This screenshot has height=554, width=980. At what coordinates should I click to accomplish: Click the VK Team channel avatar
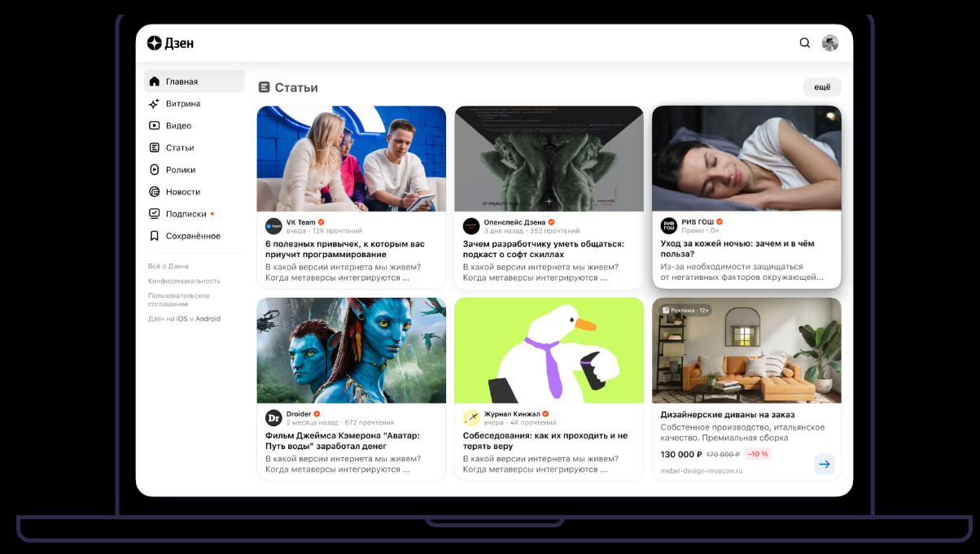coord(273,226)
